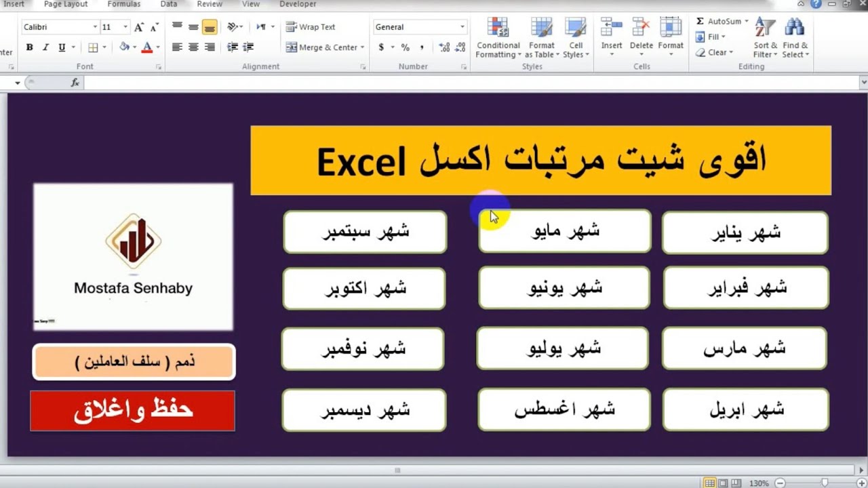Toggle Align Text Left
Screen dimensions: 868x488
[x=177, y=47]
